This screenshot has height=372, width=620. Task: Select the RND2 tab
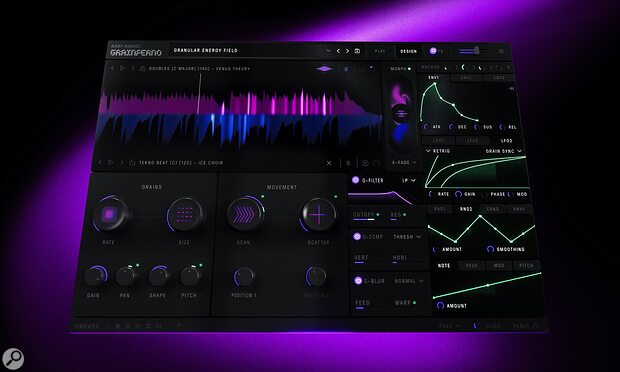click(x=466, y=209)
